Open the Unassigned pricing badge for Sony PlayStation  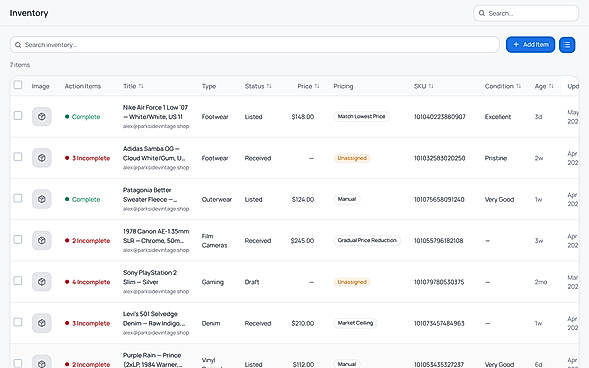tap(352, 282)
